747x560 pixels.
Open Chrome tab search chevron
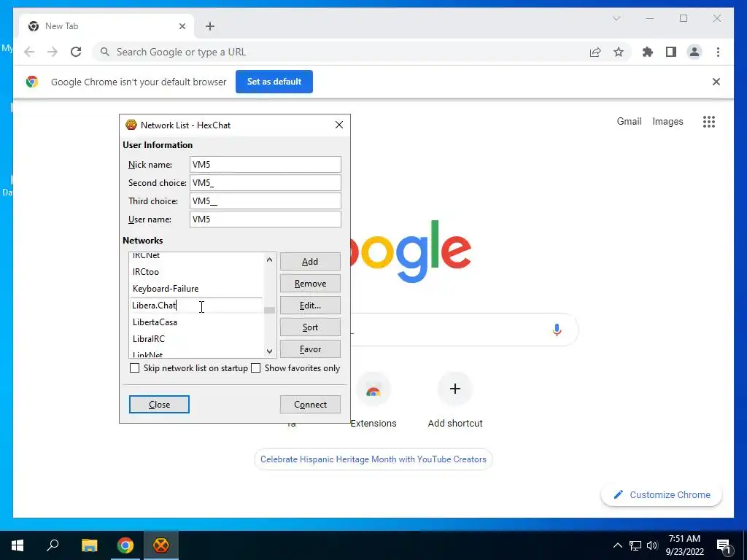[x=616, y=18]
